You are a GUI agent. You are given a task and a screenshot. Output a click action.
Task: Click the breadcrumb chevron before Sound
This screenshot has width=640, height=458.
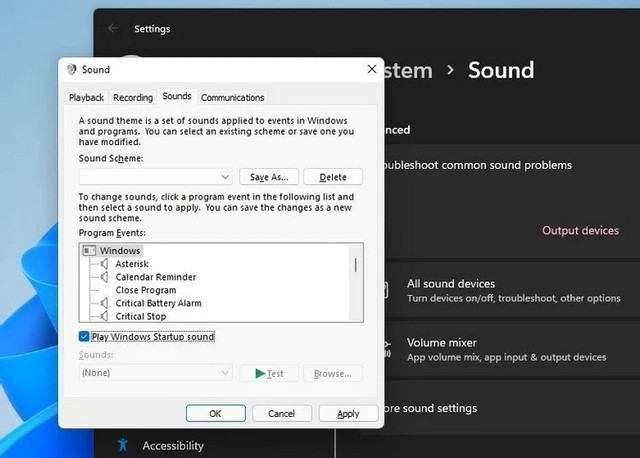tap(450, 70)
